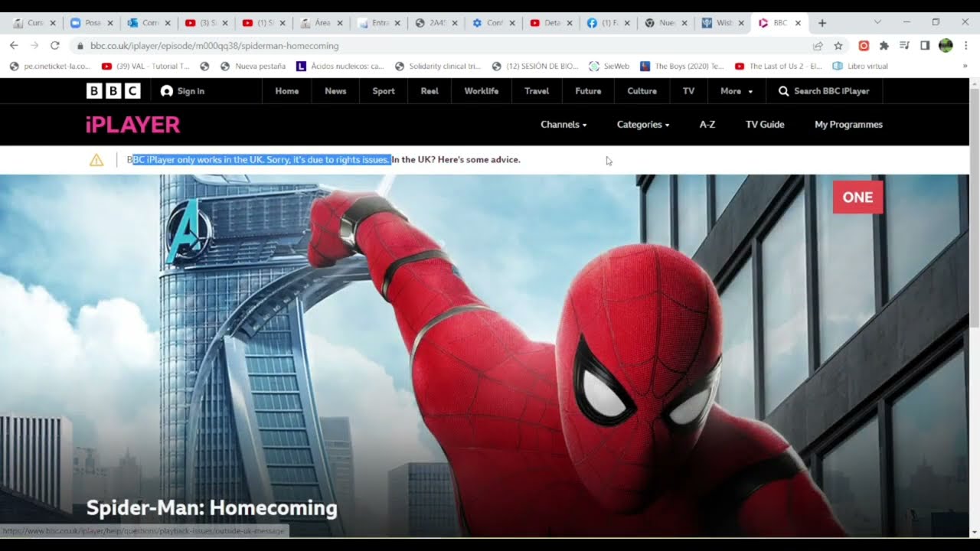Click the Spider-Man hero image
980x551 pixels.
point(485,356)
